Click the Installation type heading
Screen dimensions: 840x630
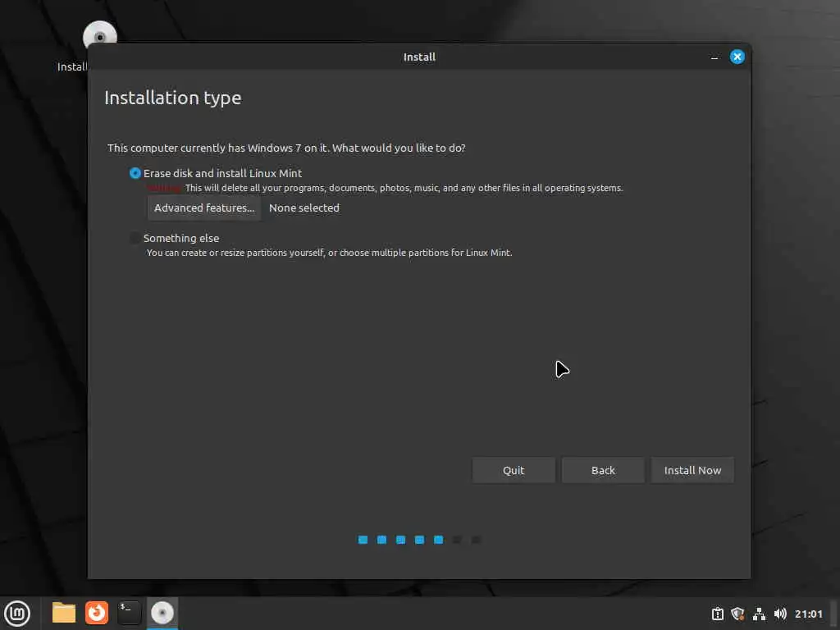[x=172, y=98]
